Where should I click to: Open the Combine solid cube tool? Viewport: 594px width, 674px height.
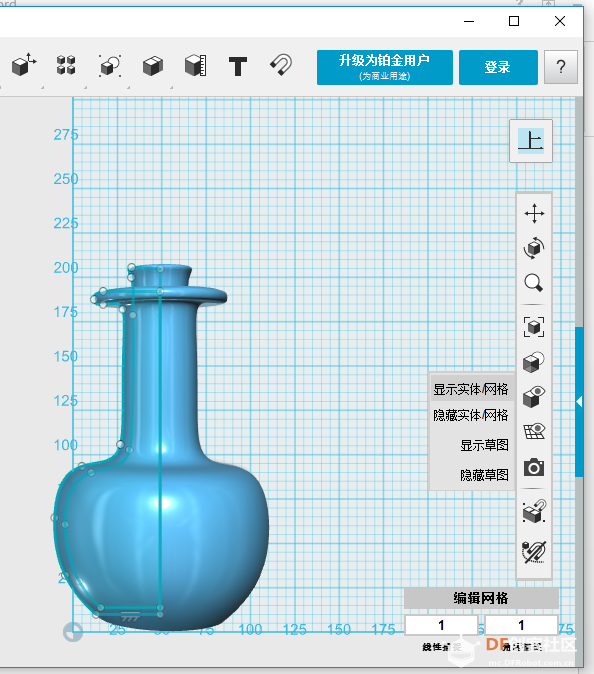coord(153,66)
